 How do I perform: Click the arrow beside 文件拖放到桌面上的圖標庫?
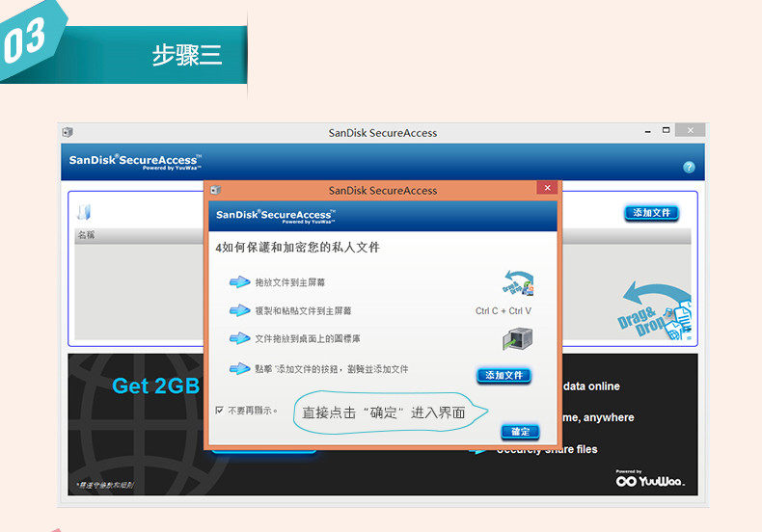(x=239, y=338)
